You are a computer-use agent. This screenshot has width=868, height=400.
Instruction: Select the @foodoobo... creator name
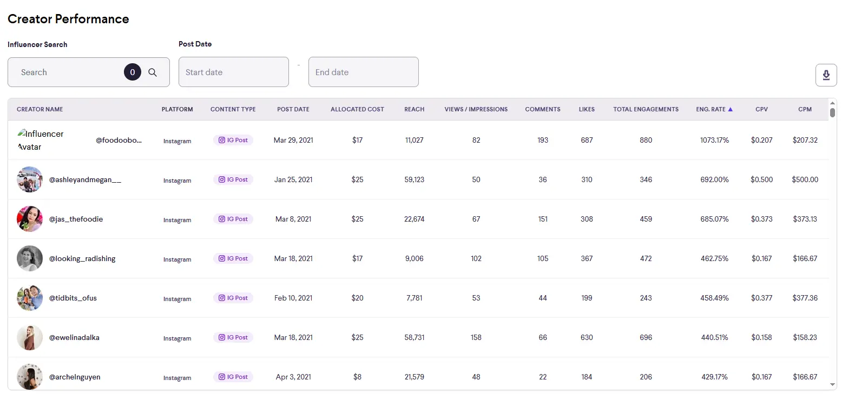tap(119, 140)
